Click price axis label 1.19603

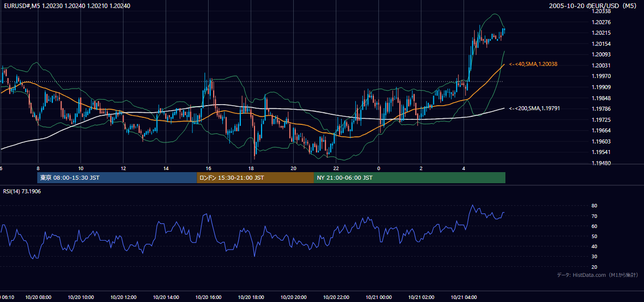[602, 141]
